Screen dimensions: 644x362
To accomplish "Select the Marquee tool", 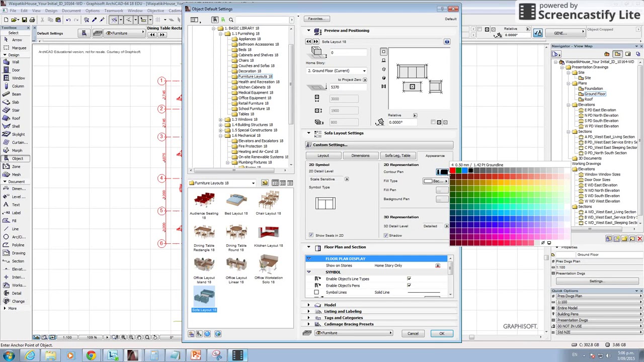I will 15,48.
